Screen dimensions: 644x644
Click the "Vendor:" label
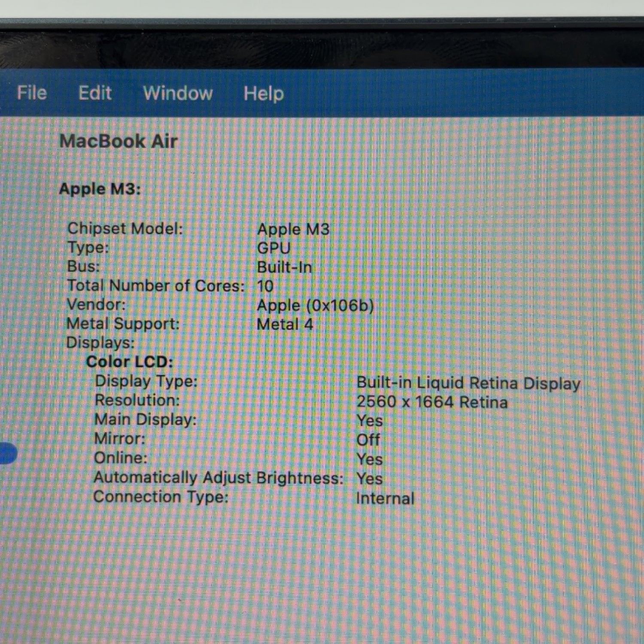pos(96,304)
